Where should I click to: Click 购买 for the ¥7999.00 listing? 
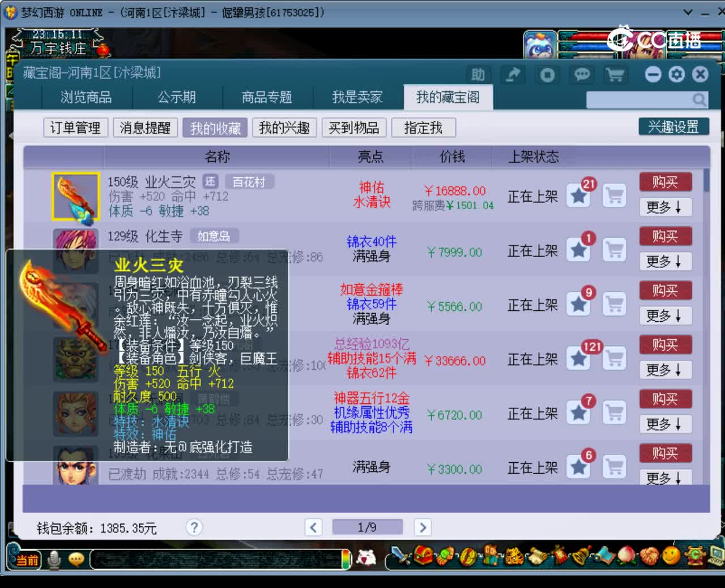click(x=666, y=236)
